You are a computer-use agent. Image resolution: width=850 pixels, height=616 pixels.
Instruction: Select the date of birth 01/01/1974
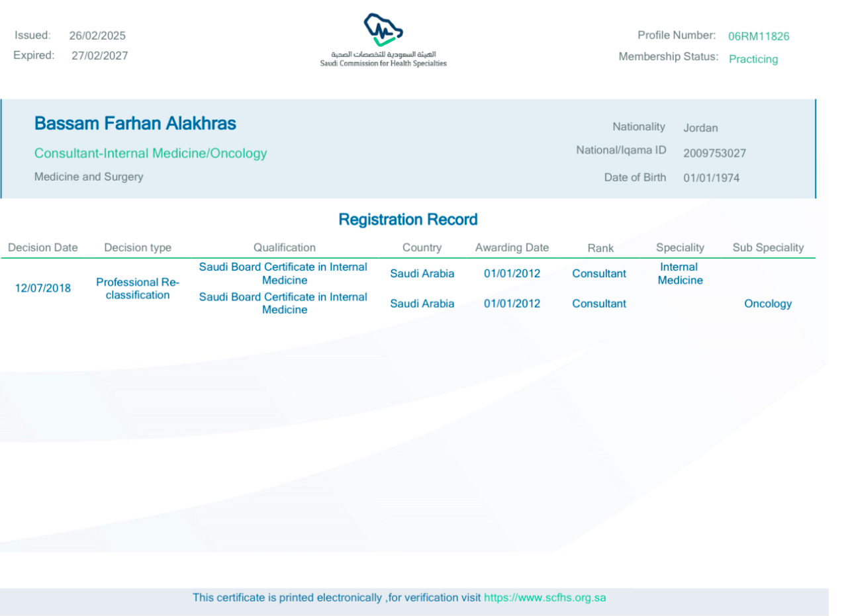(x=712, y=178)
